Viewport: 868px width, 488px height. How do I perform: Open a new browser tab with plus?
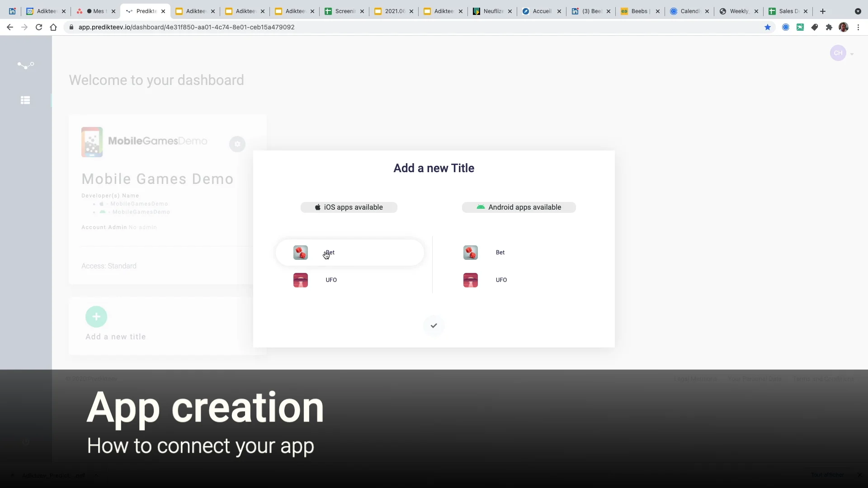(823, 11)
